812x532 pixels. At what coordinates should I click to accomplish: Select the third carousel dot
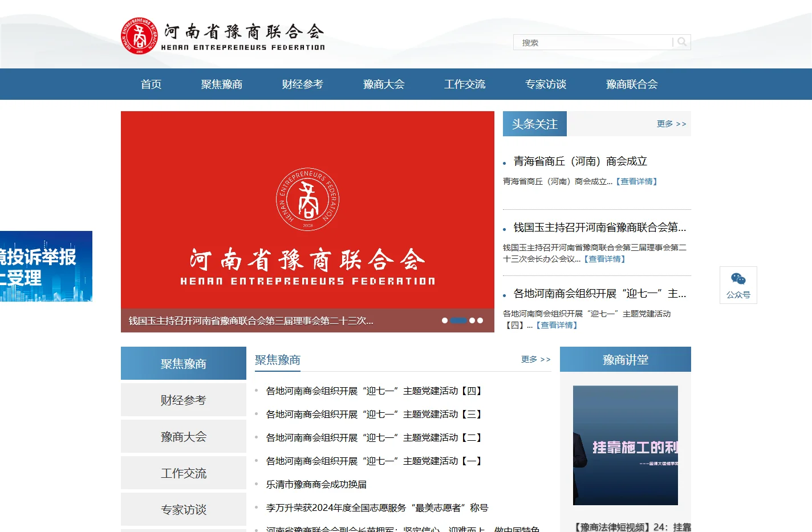pos(472,320)
